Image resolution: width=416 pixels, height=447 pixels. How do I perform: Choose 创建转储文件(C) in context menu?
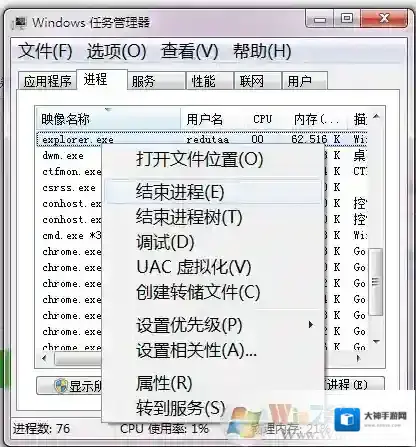point(213,292)
